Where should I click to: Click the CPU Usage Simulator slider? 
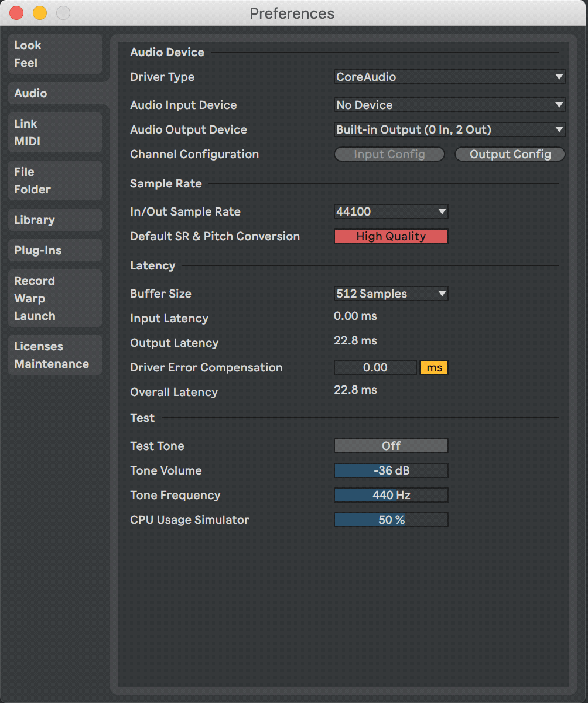click(x=391, y=520)
